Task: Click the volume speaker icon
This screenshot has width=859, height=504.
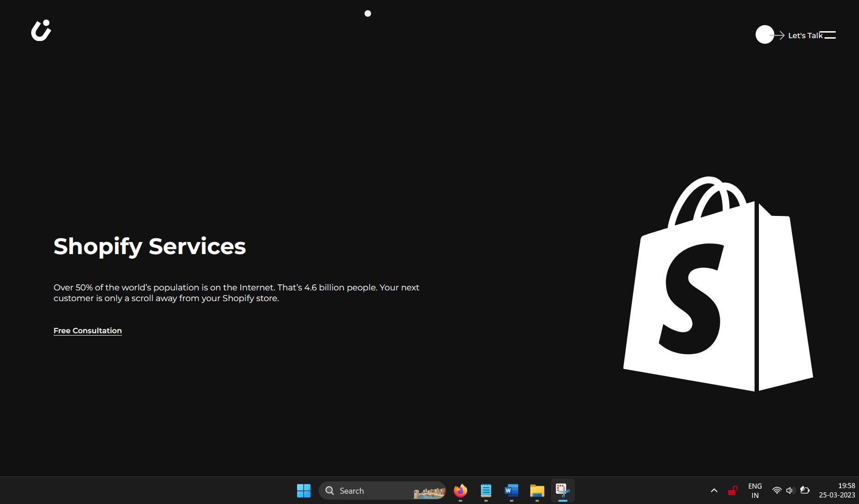Action: [x=790, y=491]
